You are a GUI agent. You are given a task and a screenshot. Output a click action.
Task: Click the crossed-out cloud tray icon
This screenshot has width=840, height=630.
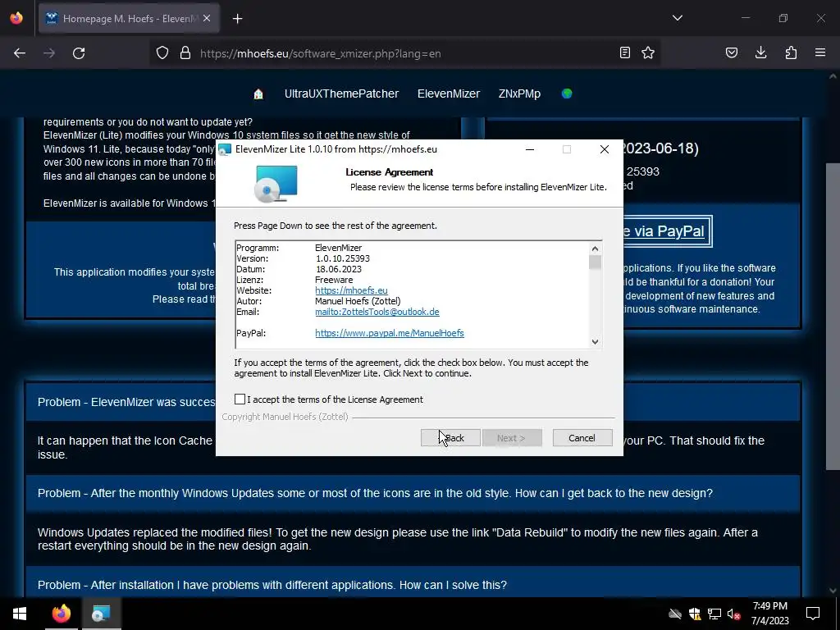click(x=675, y=614)
